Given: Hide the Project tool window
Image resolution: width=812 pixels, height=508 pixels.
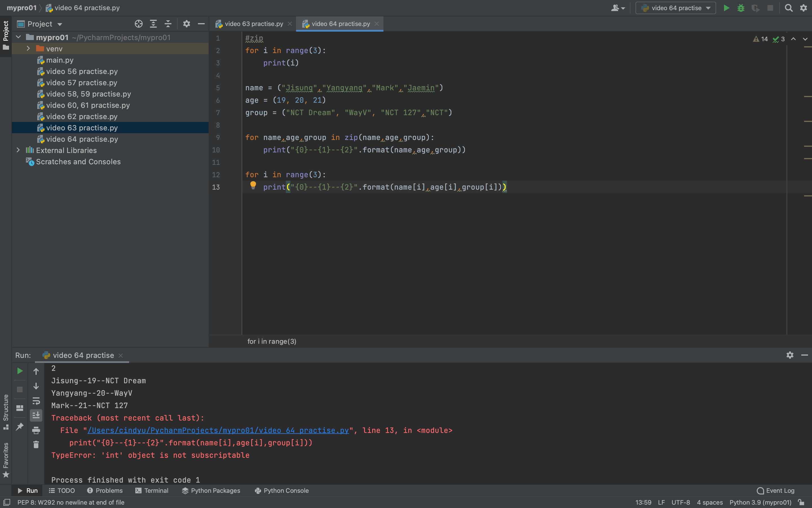Looking at the screenshot, I should [201, 24].
